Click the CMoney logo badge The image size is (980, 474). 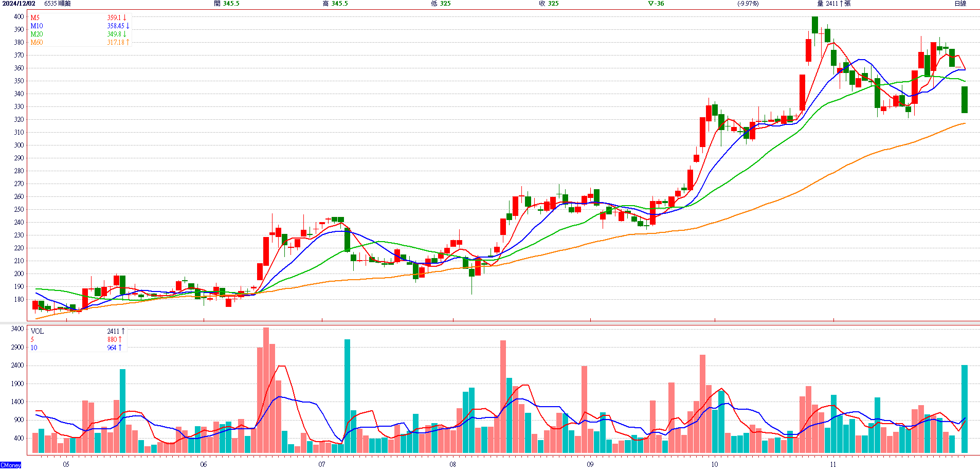pyautogui.click(x=11, y=465)
